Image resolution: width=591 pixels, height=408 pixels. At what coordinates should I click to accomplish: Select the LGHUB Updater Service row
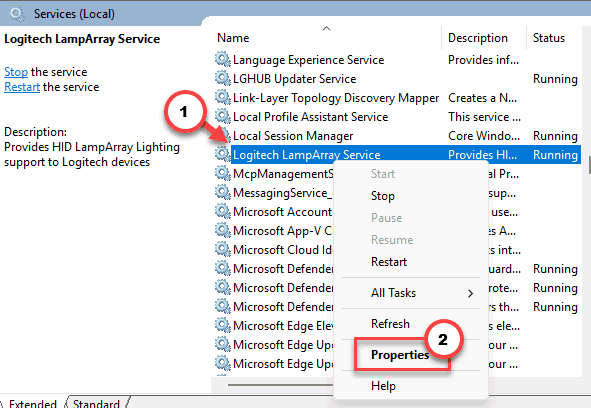point(398,78)
